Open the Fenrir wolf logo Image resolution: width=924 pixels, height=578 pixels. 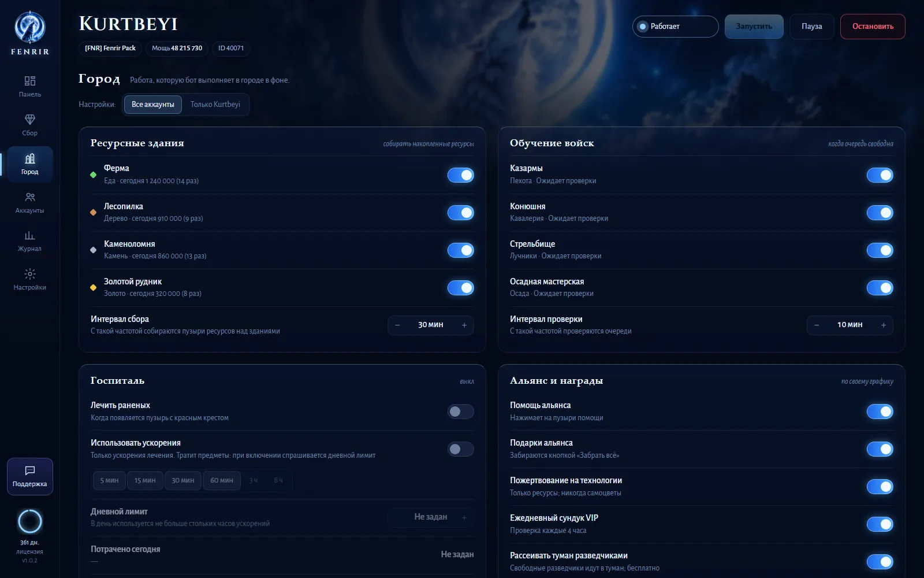click(x=29, y=28)
